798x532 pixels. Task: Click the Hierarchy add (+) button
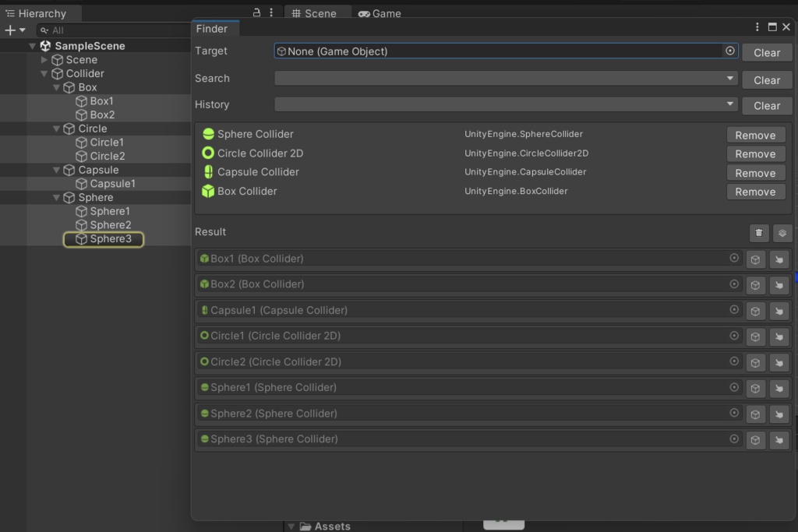9,30
